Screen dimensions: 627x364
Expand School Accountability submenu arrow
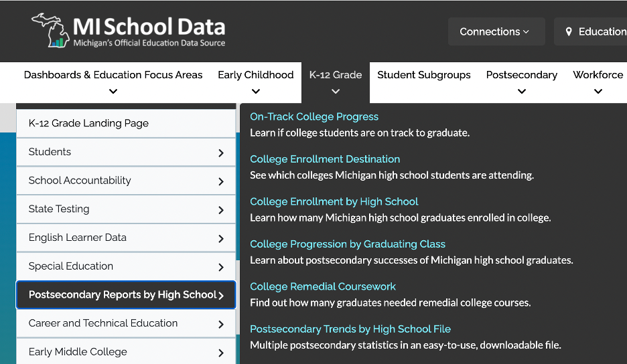click(221, 181)
